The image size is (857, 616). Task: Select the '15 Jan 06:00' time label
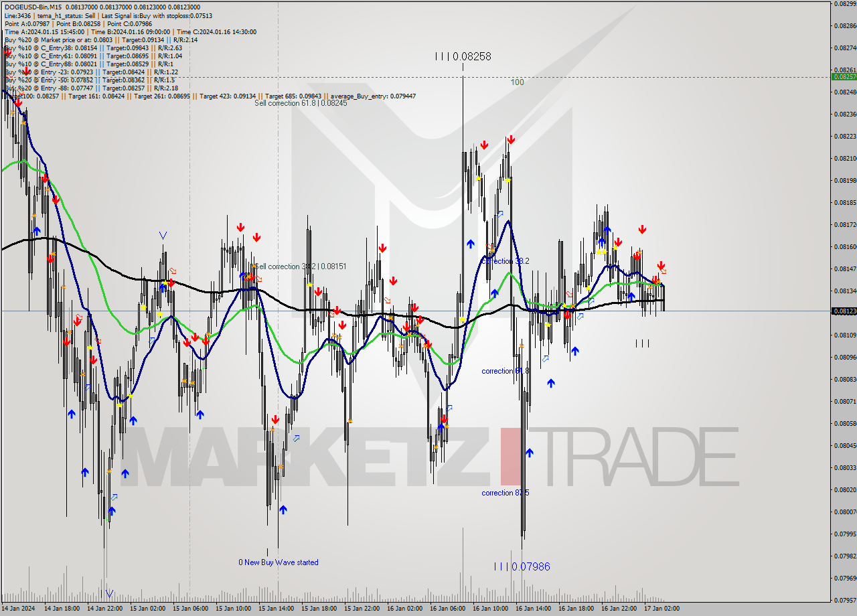pyautogui.click(x=190, y=609)
